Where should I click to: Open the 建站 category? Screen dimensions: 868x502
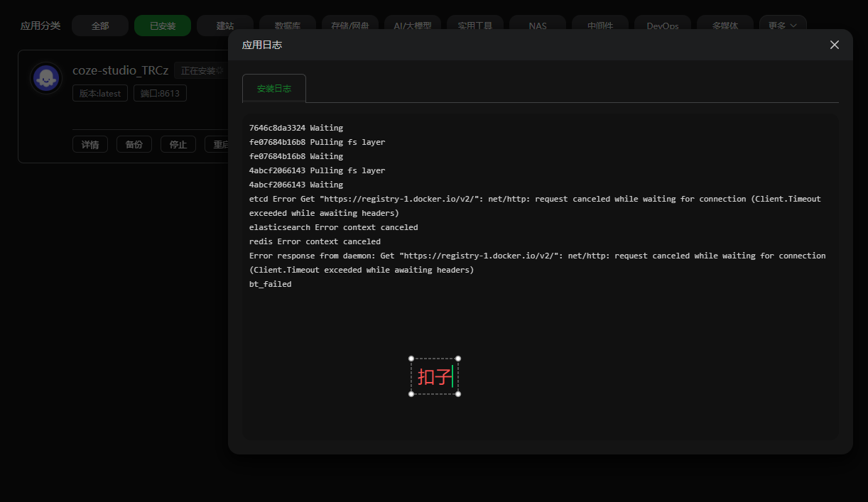[x=224, y=24]
